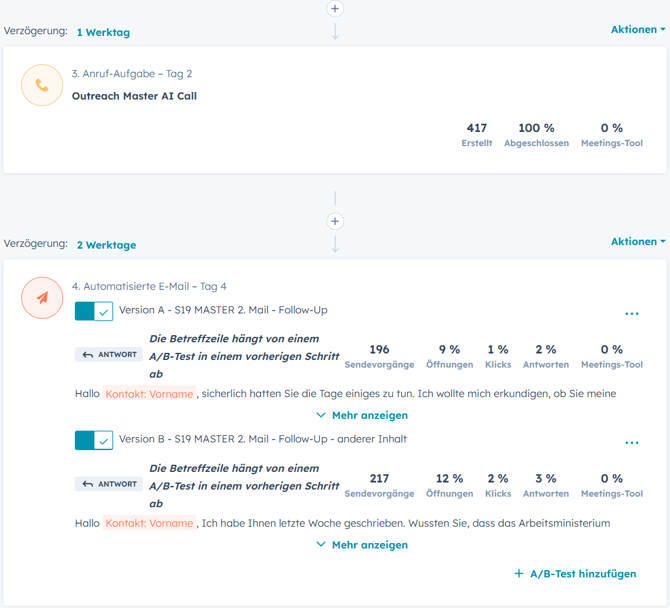Image resolution: width=670 pixels, height=608 pixels.
Task: Open three-dot menu for Version A
Action: click(631, 314)
